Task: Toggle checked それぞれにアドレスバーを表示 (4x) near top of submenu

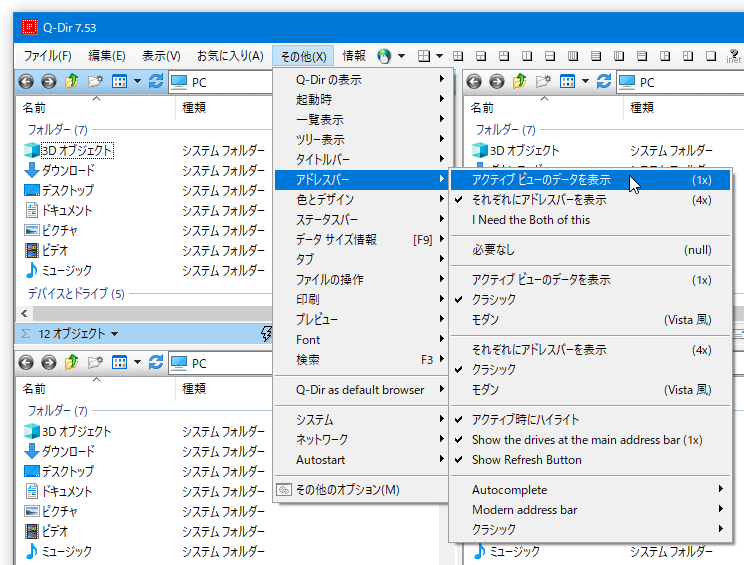Action: tap(590, 200)
